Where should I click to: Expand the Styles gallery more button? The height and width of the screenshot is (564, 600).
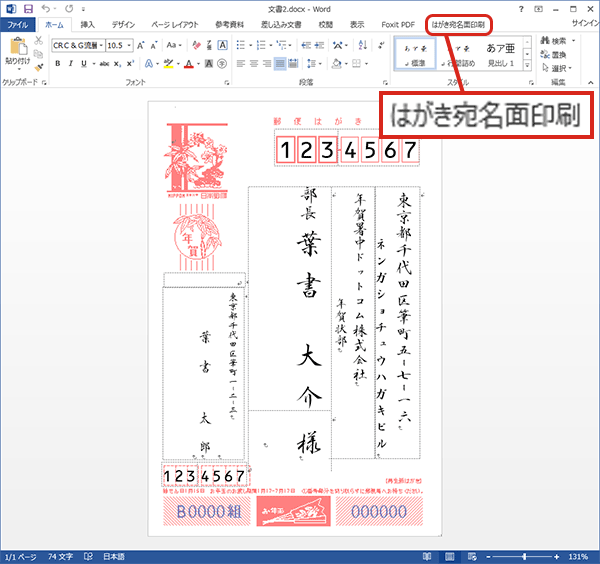527,66
